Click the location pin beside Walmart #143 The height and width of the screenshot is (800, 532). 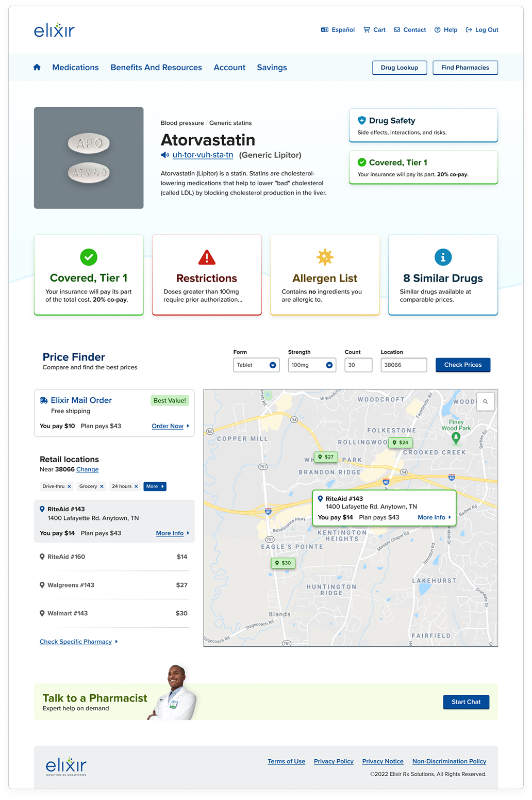(42, 613)
